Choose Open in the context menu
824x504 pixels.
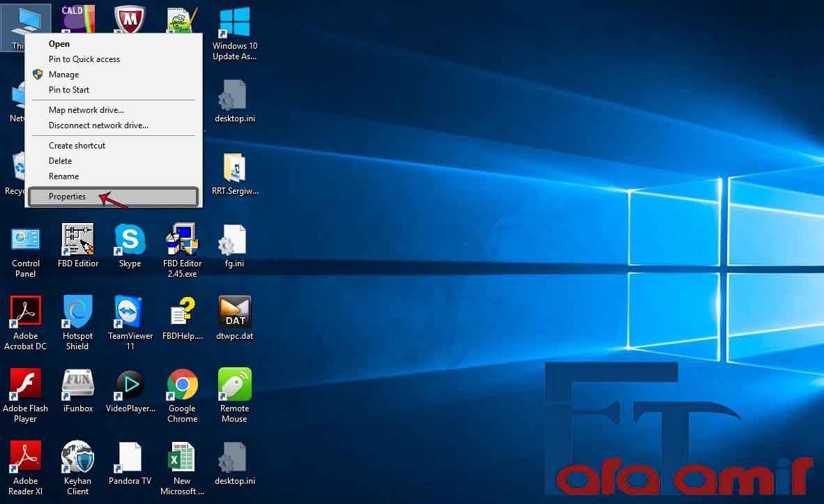pyautogui.click(x=114, y=44)
